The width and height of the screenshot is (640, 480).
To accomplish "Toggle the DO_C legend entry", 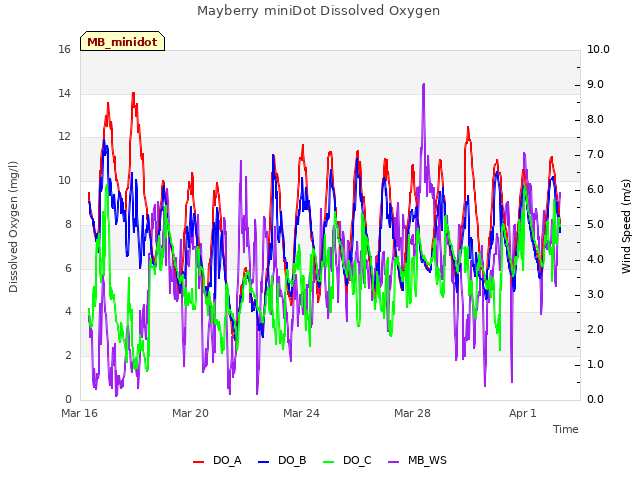I will (x=347, y=460).
